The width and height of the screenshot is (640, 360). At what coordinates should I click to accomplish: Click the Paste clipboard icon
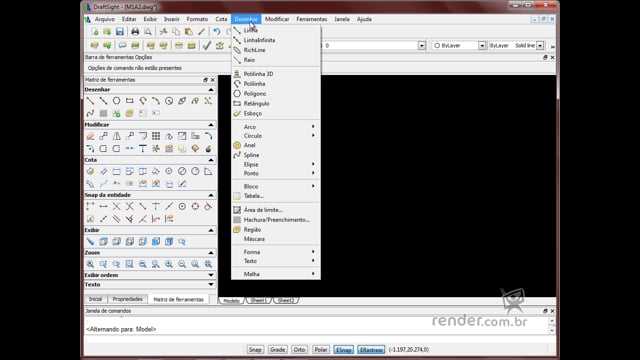tap(189, 32)
